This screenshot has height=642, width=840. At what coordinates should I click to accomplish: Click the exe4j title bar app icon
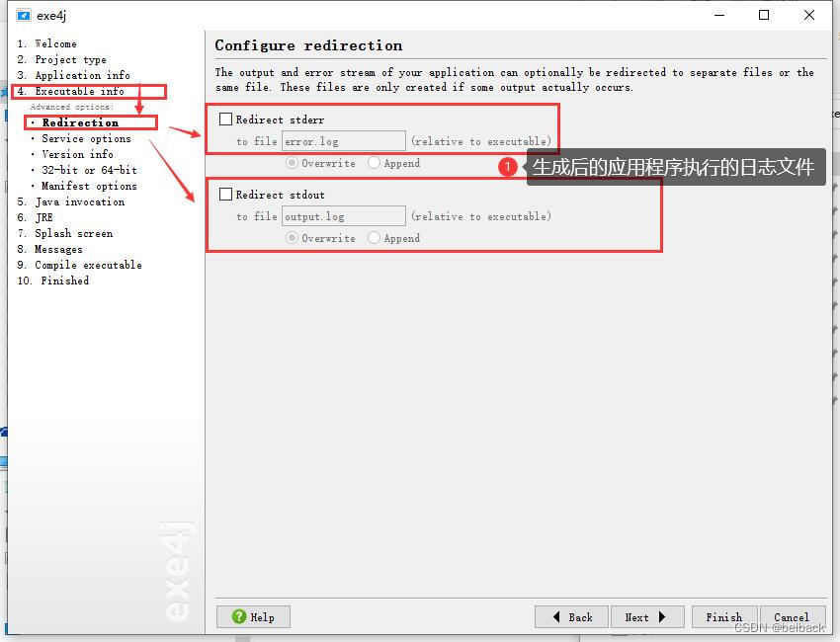(x=23, y=15)
